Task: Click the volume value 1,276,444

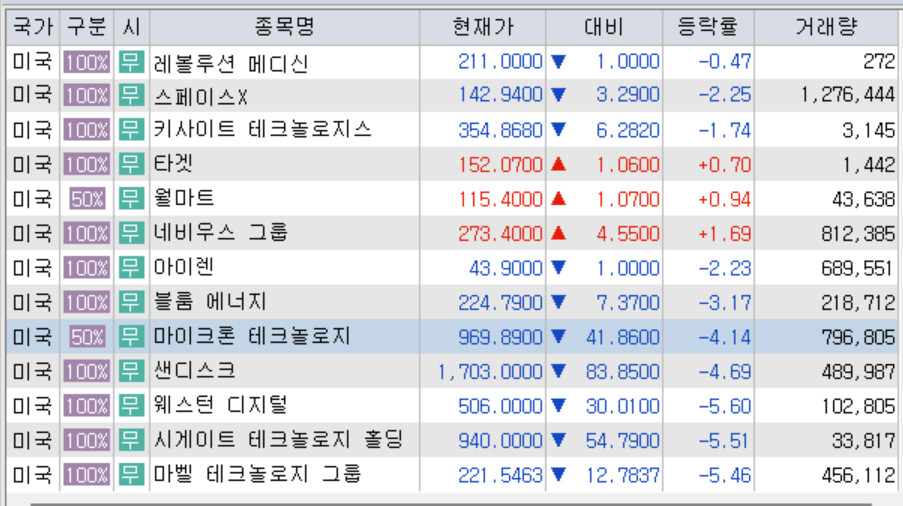Action: tap(848, 95)
